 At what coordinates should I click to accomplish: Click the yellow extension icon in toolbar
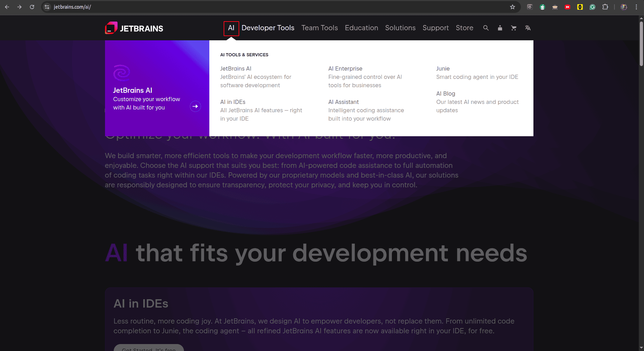tap(580, 7)
